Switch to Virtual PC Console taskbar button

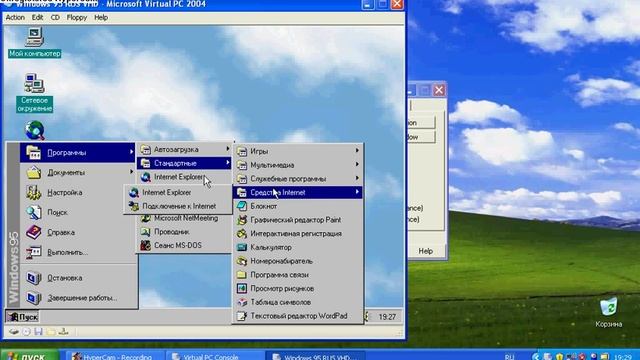[x=216, y=356]
